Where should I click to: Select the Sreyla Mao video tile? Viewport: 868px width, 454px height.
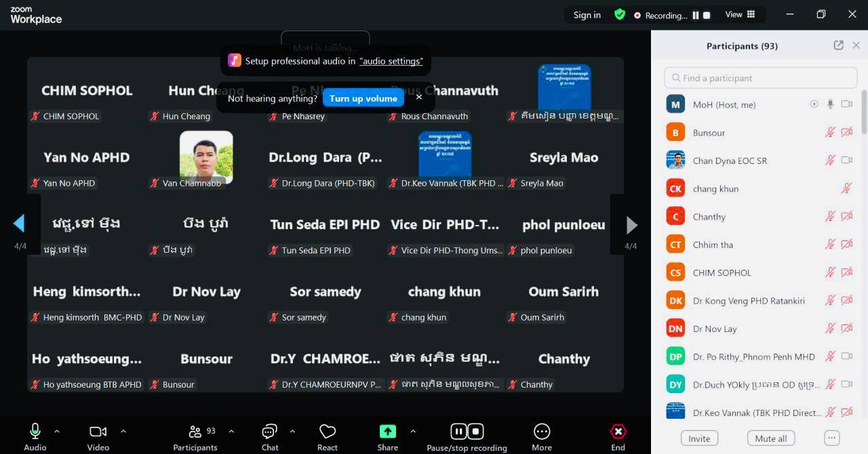[x=564, y=157]
